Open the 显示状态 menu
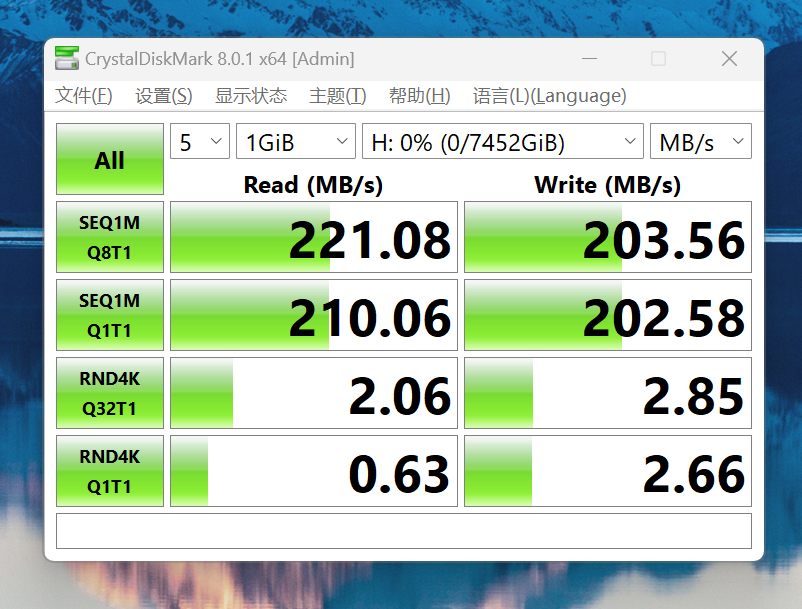The image size is (802, 609). point(251,96)
